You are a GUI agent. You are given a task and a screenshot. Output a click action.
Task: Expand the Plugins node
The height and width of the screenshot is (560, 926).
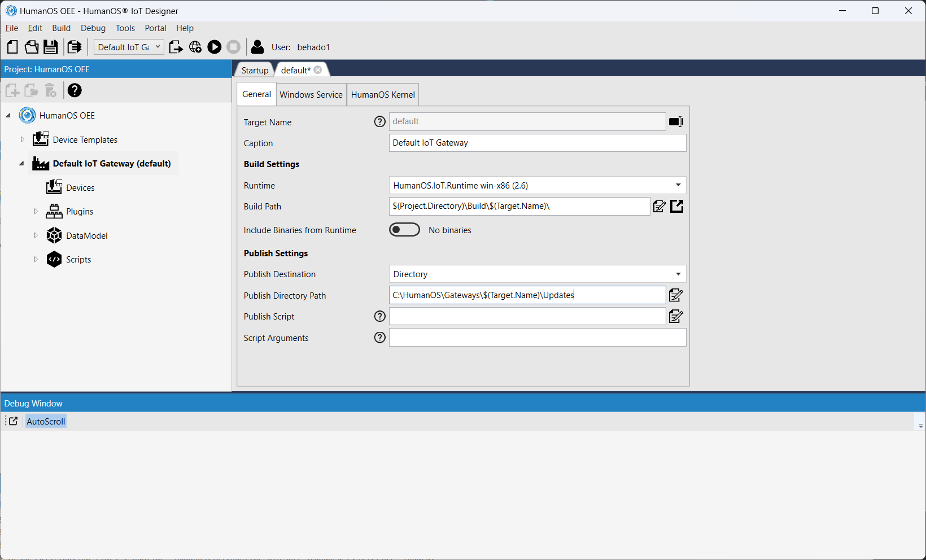click(x=36, y=211)
